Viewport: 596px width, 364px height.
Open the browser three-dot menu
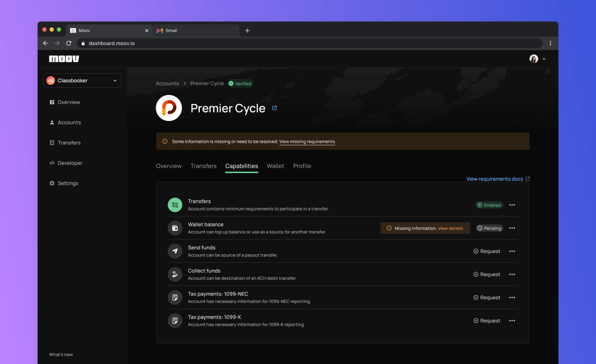tap(550, 43)
